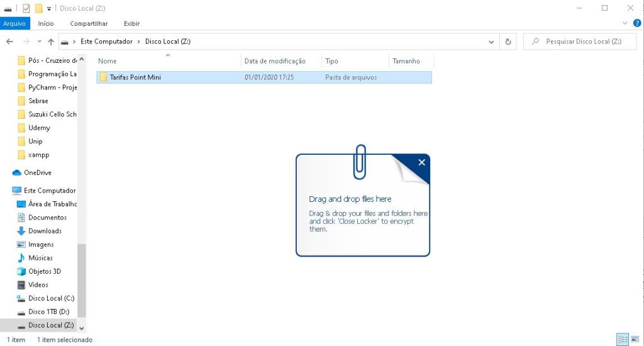Image resolution: width=644 pixels, height=346 pixels.
Task: Open the Recent locations dropdown arrow
Action: 38,42
